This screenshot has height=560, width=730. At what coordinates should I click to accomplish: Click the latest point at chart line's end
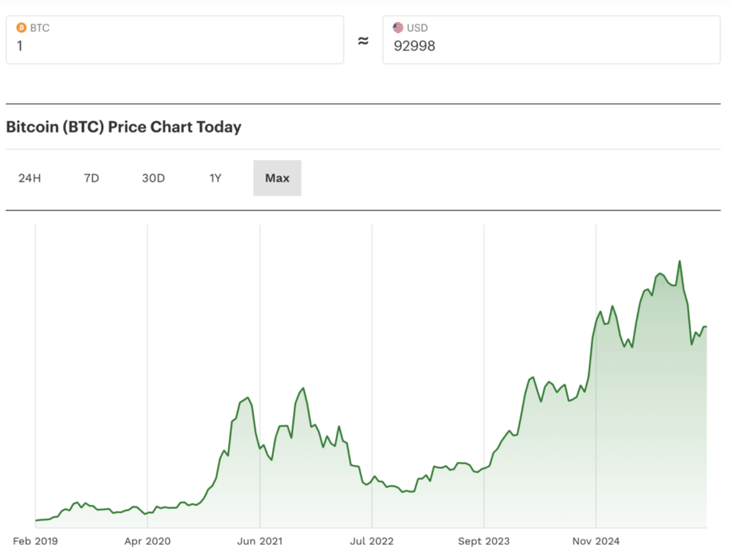point(706,327)
